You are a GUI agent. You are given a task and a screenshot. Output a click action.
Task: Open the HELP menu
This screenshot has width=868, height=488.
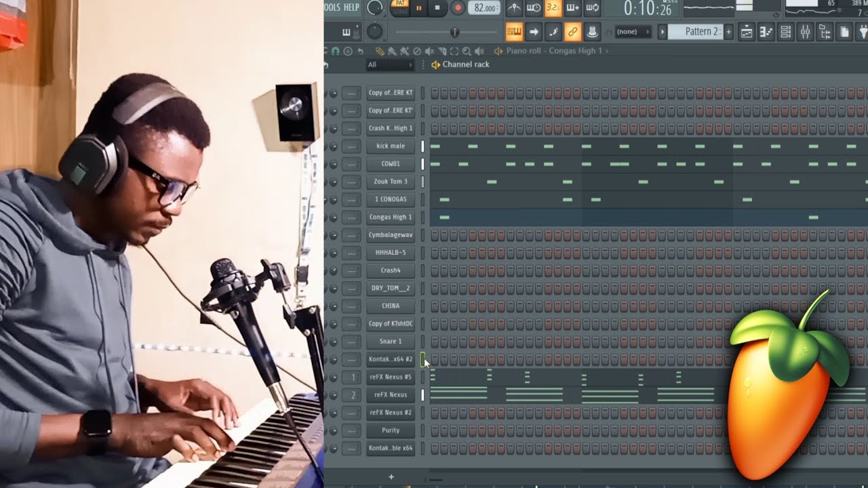click(351, 7)
